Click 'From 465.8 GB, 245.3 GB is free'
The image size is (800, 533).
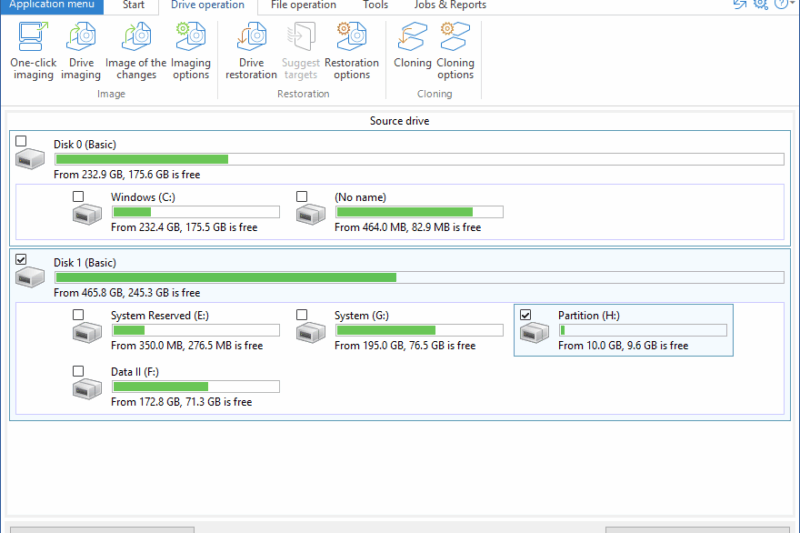point(127,293)
